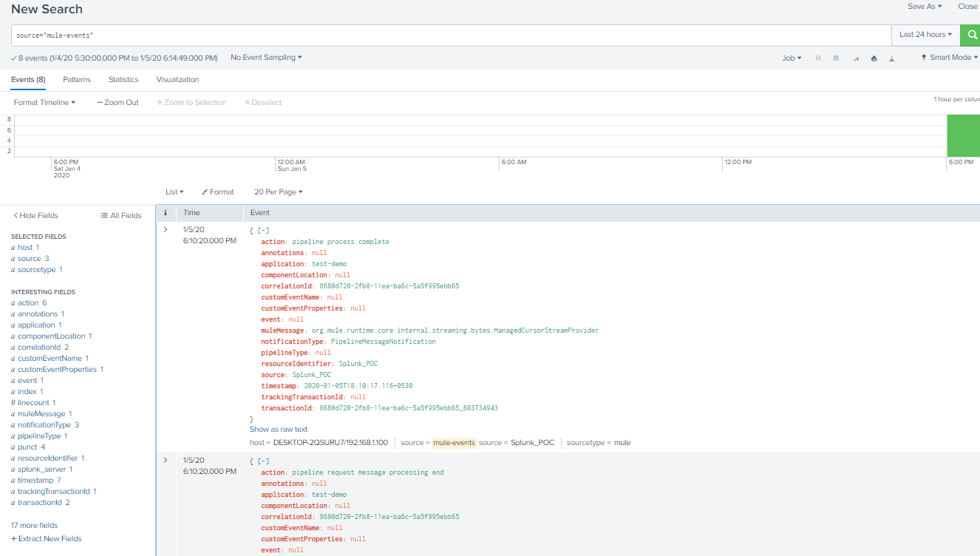Export results with the download icon

[x=892, y=58]
